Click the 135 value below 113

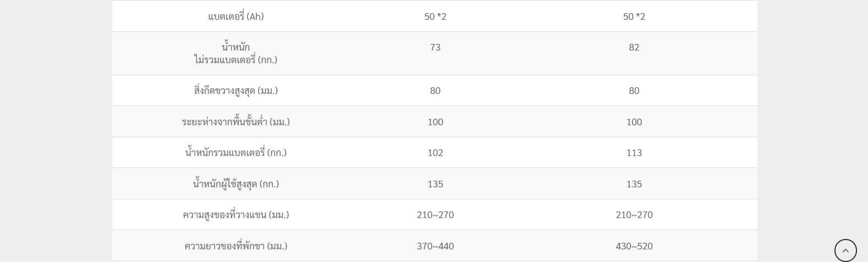(x=634, y=184)
